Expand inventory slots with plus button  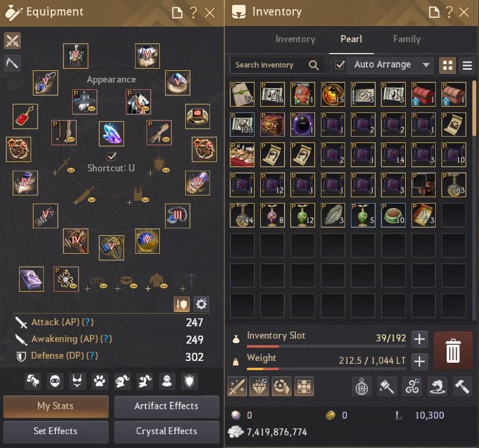coord(420,339)
